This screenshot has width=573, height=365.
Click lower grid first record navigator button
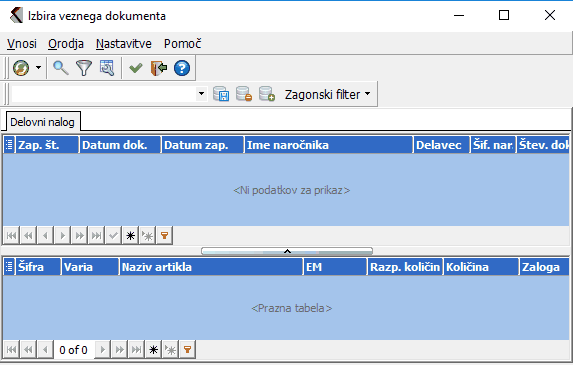click(x=11, y=350)
